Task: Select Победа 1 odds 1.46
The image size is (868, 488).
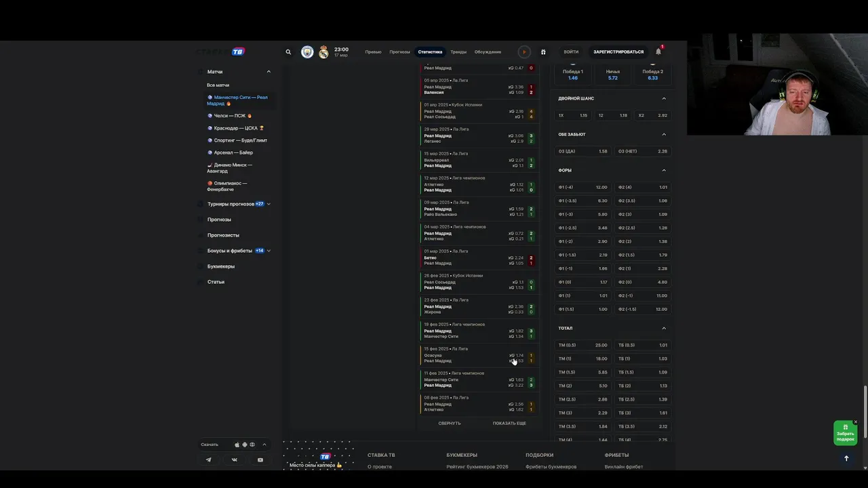Action: pos(573,75)
